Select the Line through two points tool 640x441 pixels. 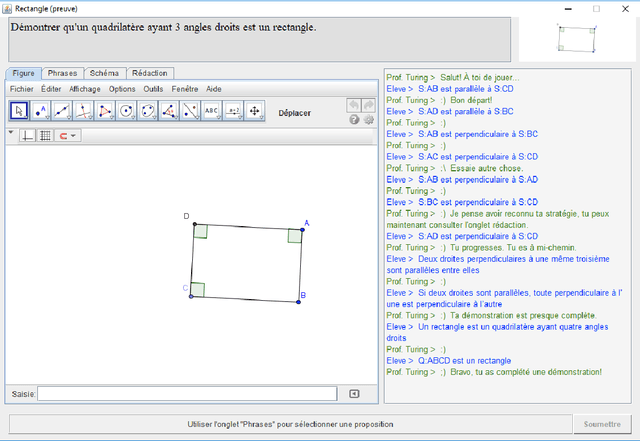click(62, 110)
